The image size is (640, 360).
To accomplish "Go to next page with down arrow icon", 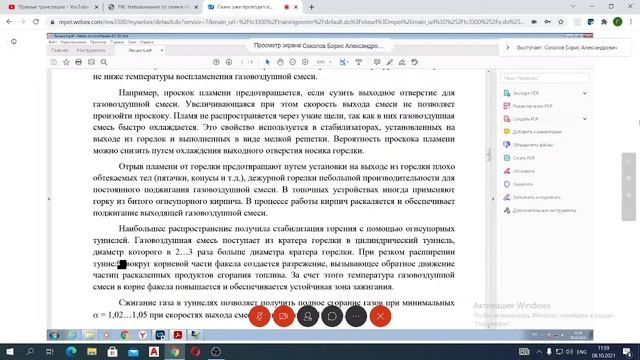I will [229, 62].
